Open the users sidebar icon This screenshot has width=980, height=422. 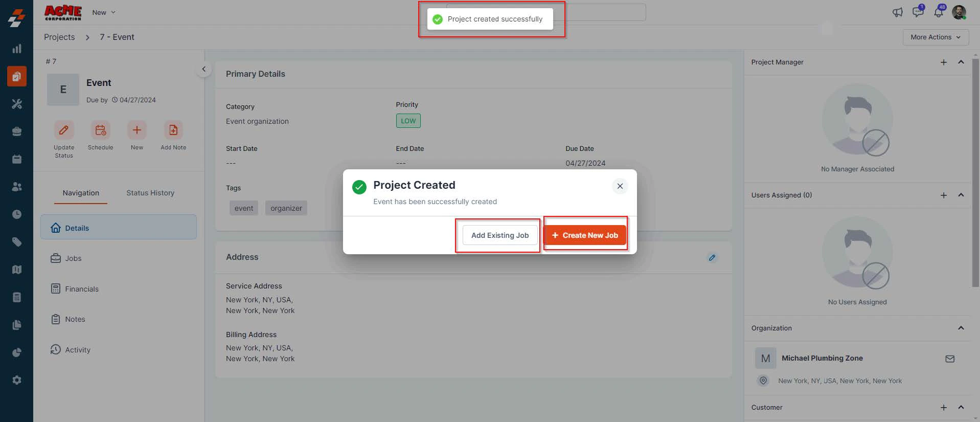[x=17, y=187]
